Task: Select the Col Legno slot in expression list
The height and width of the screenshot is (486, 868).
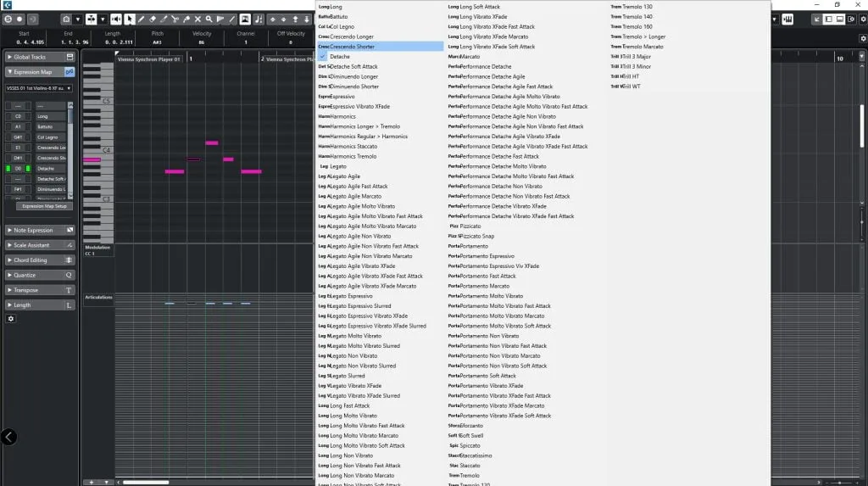Action: point(50,137)
